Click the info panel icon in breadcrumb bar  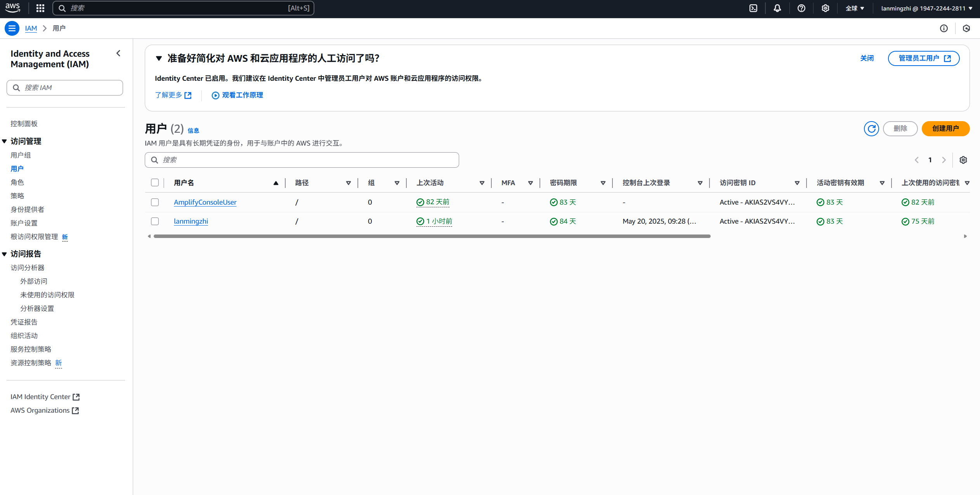[x=944, y=28]
